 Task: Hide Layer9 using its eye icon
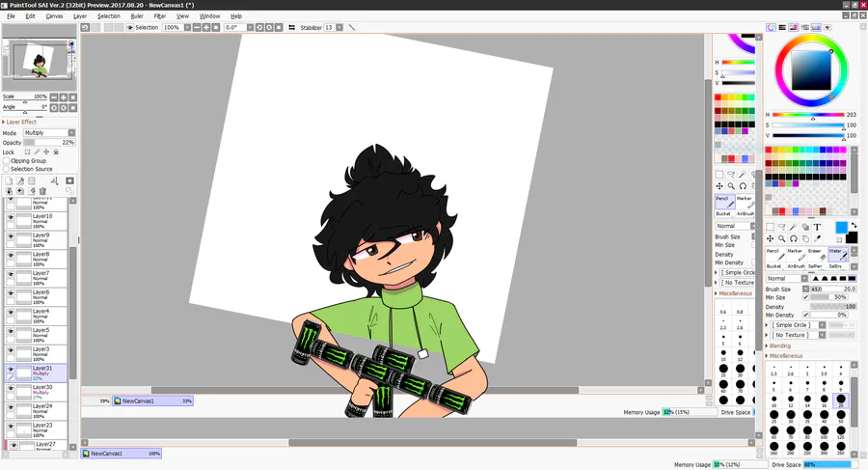point(11,236)
